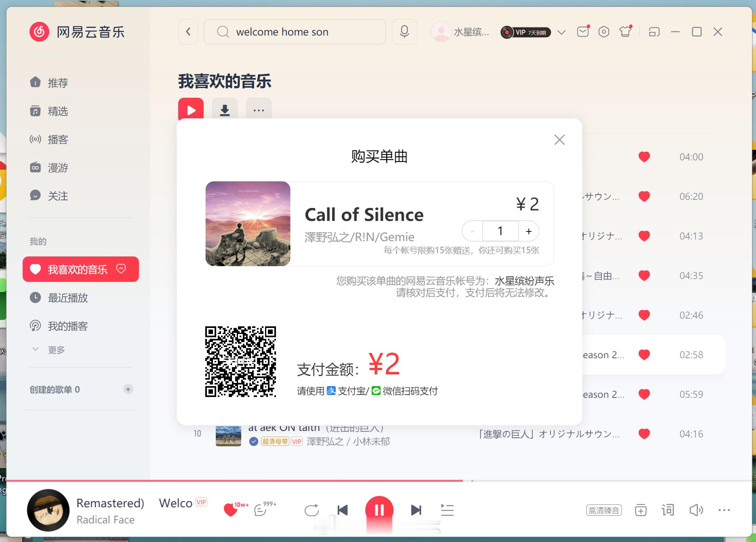This screenshot has width=756, height=542.
Task: Open artist 澤野弘之 on song 10
Action: (325, 441)
